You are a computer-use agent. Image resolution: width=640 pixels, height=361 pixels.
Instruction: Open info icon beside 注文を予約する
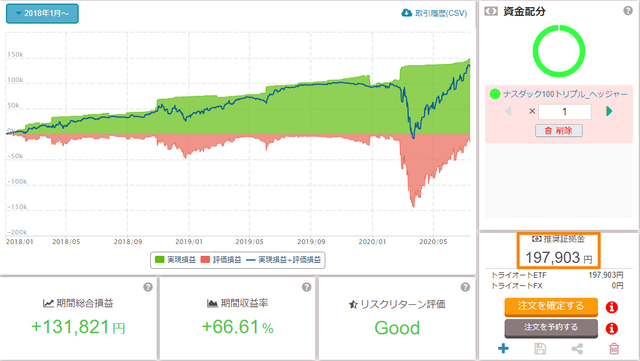coord(611,328)
